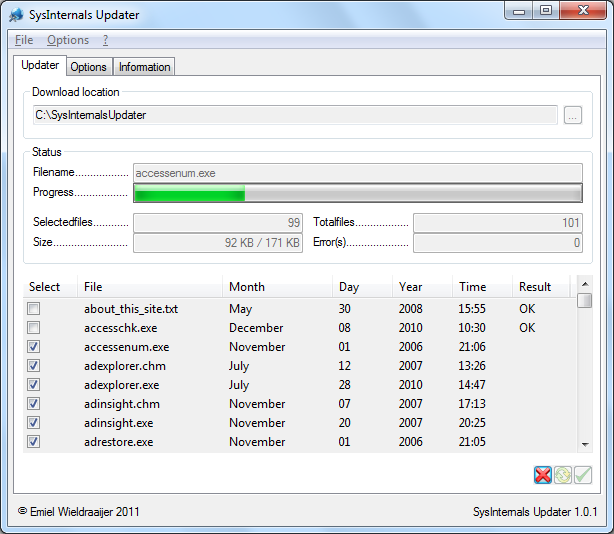Click the Totalfiles field showing 101
This screenshot has width=614, height=534.
click(498, 223)
